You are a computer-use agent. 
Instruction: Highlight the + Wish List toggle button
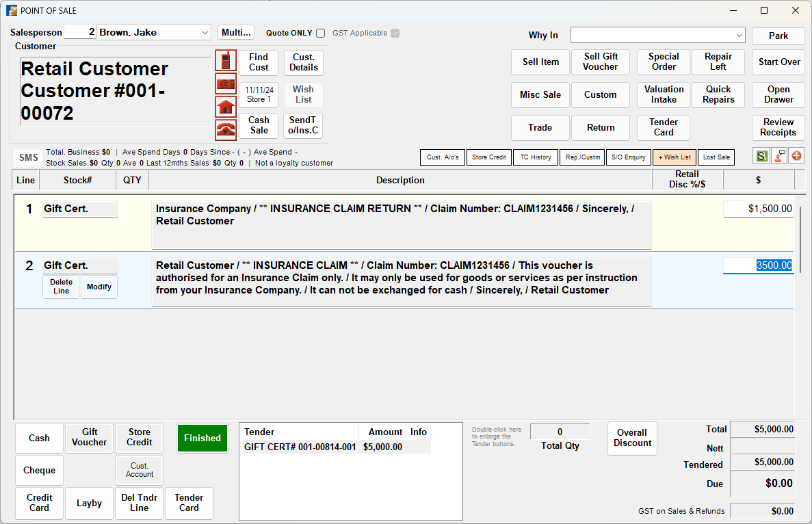(x=674, y=157)
